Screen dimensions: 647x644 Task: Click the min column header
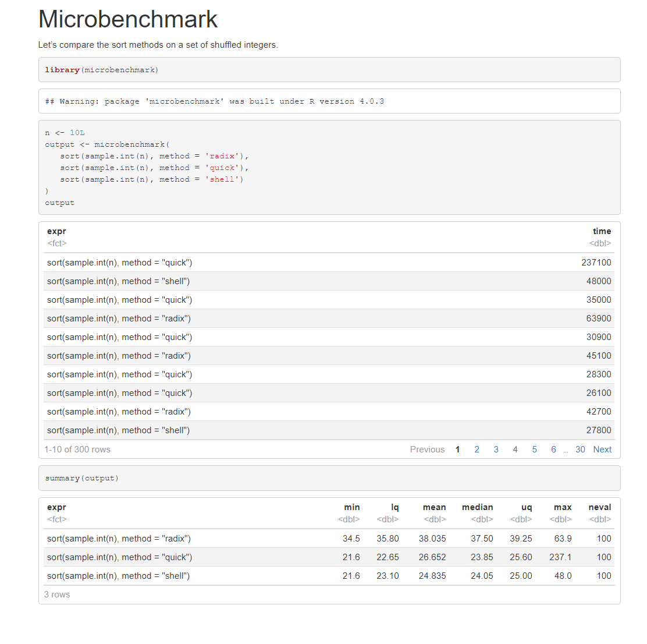tap(352, 507)
